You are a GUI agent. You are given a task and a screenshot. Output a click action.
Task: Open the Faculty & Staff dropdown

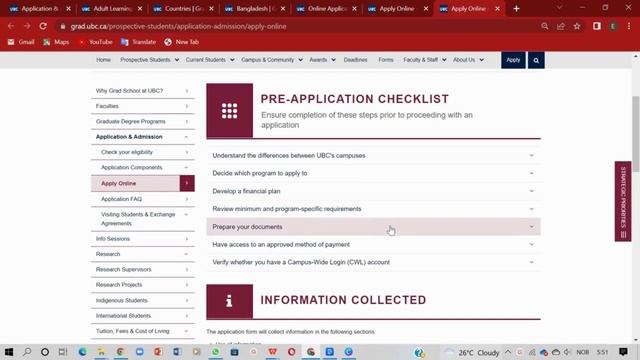point(424,60)
